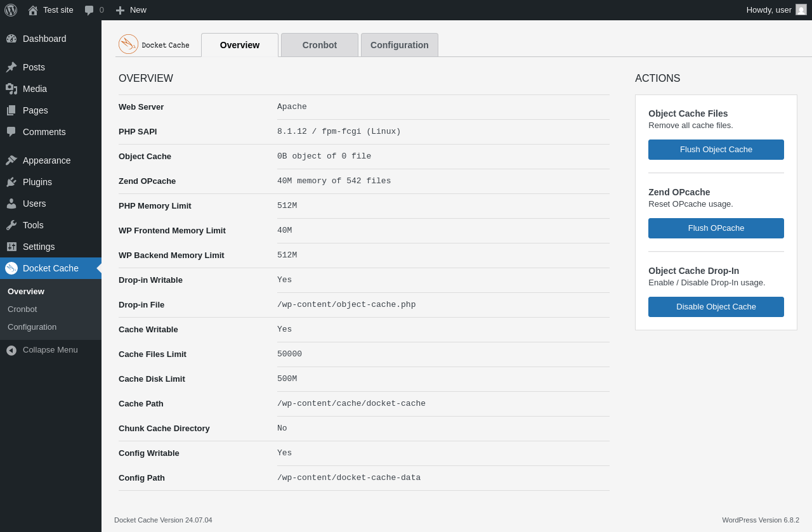Viewport: 812px width, 532px height.
Task: Open the Dashboard icon in sidebar
Action: coord(11,39)
